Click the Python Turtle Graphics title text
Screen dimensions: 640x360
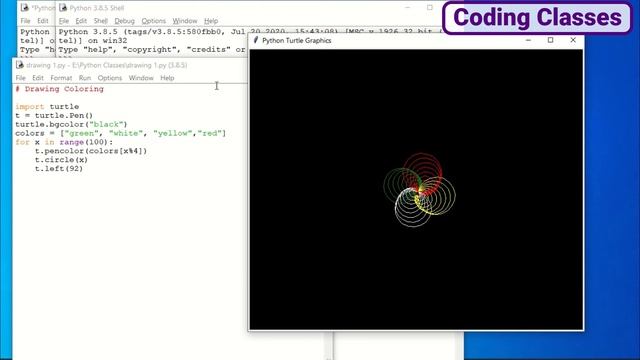click(297, 40)
